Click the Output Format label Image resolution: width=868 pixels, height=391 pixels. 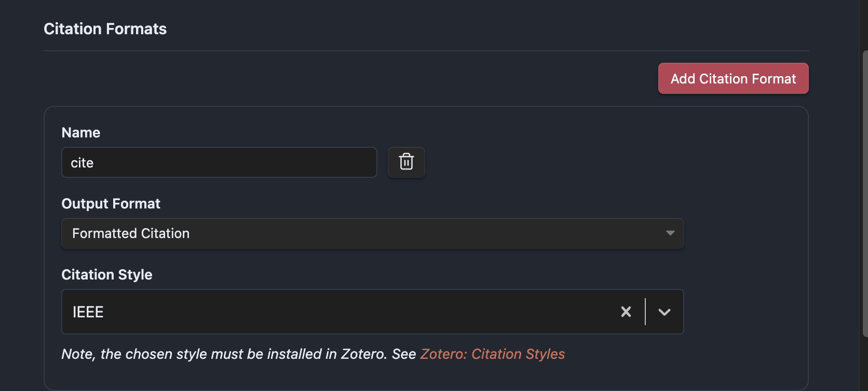click(x=111, y=204)
